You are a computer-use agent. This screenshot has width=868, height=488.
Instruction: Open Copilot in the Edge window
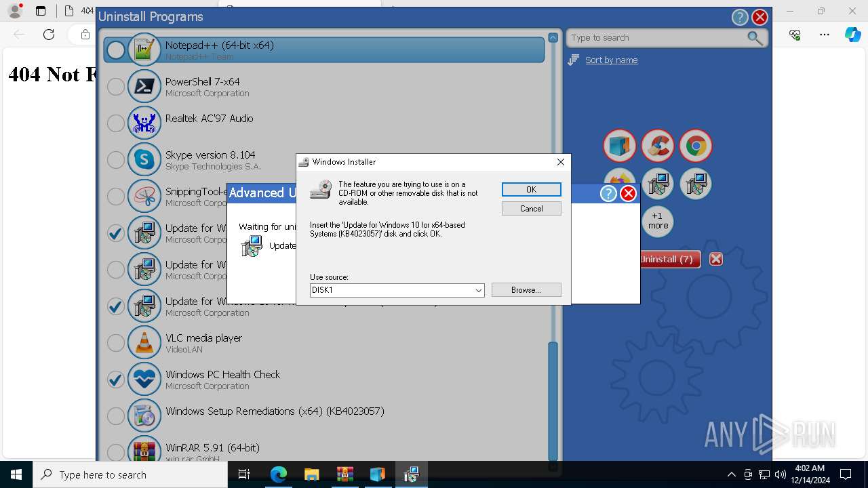[852, 35]
